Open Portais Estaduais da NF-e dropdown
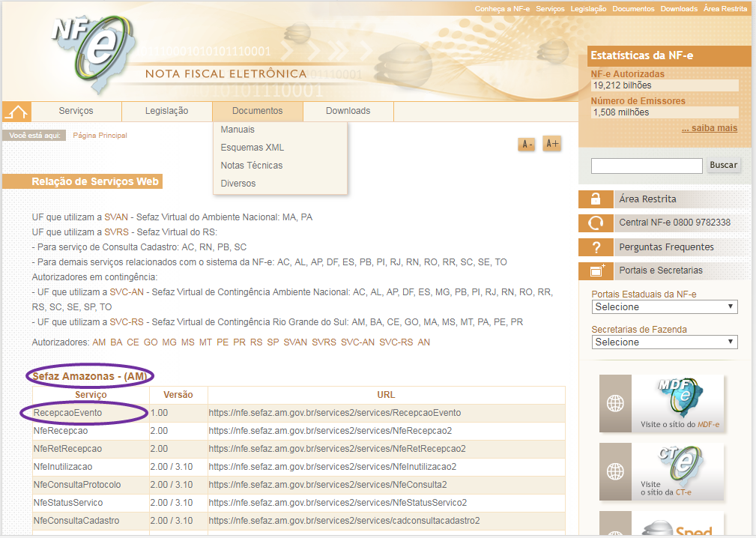Image resolution: width=756 pixels, height=538 pixels. (x=665, y=307)
